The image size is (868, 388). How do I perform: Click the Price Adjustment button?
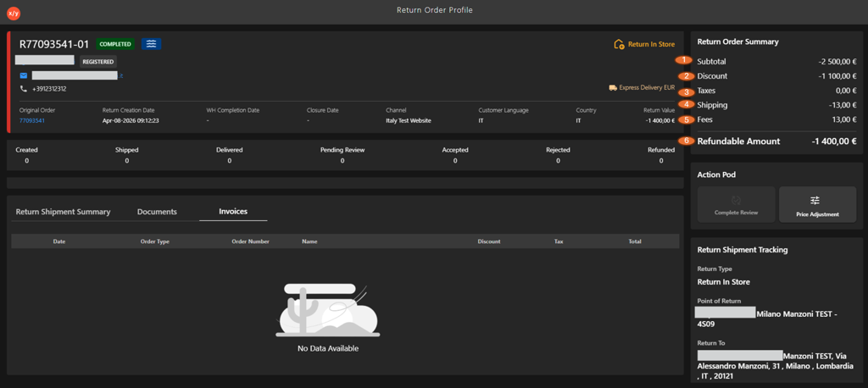pyautogui.click(x=818, y=204)
